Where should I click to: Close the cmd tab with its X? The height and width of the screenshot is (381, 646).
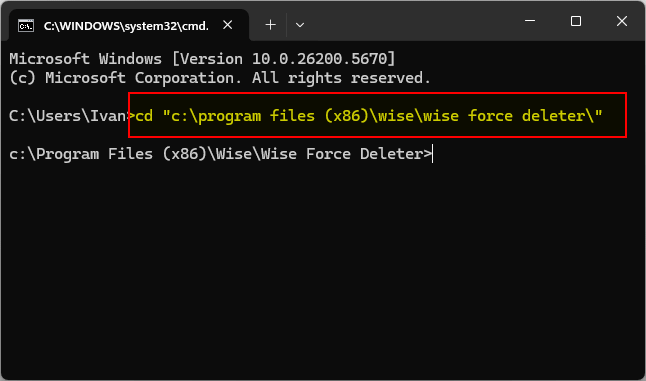227,25
